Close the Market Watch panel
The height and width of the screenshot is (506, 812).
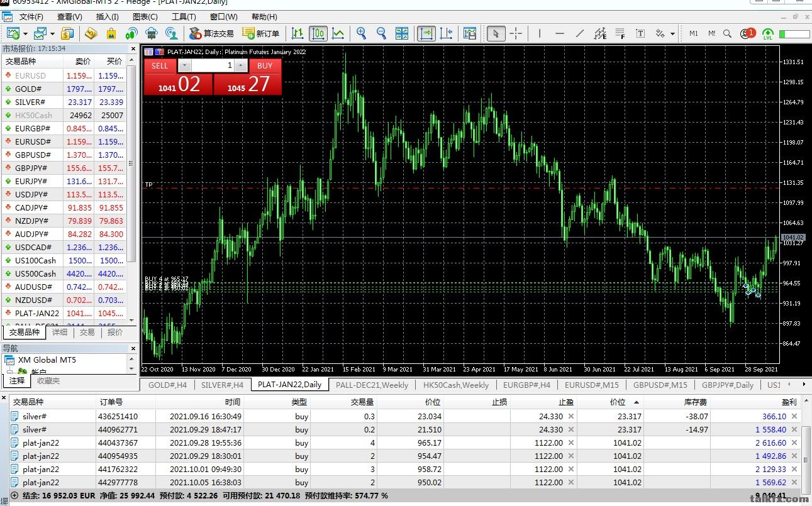pos(133,48)
